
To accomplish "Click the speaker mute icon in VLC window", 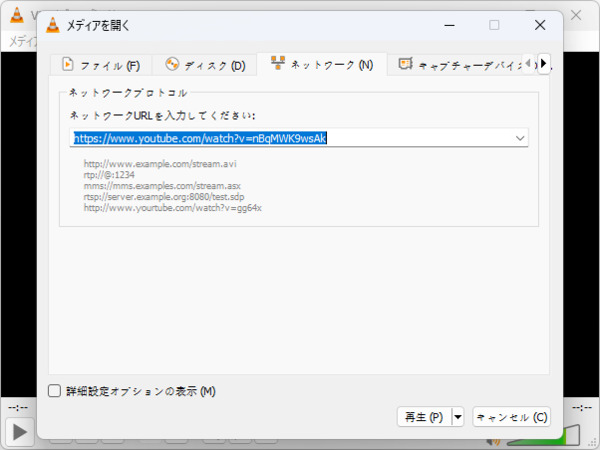I will pyautogui.click(x=494, y=441).
